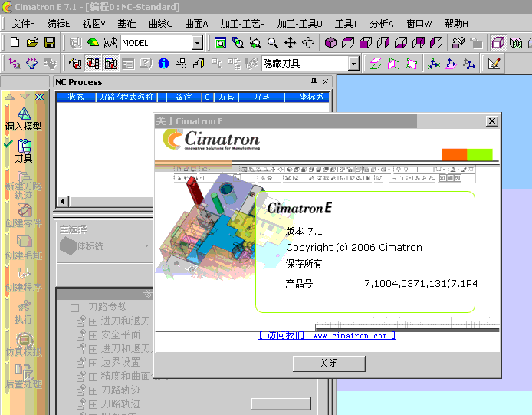The height and width of the screenshot is (415, 532).
Task: Click the pencil-on-sheet icon at the toolbar's right end
Action: 494,63
